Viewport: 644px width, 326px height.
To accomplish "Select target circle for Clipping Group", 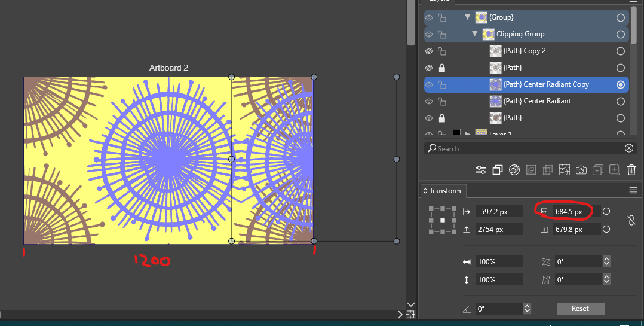I will point(621,34).
